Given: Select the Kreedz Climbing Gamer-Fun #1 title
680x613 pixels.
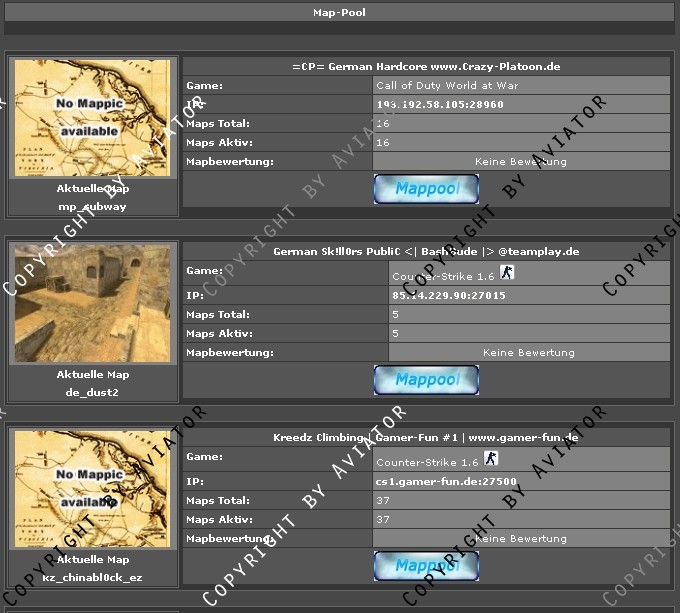Looking at the screenshot, I should click(x=426, y=437).
